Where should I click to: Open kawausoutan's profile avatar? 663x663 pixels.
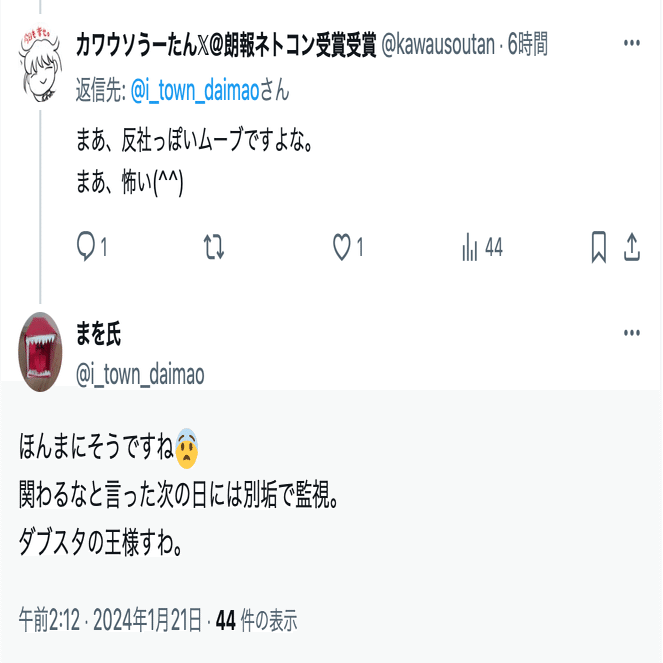pyautogui.click(x=40, y=63)
